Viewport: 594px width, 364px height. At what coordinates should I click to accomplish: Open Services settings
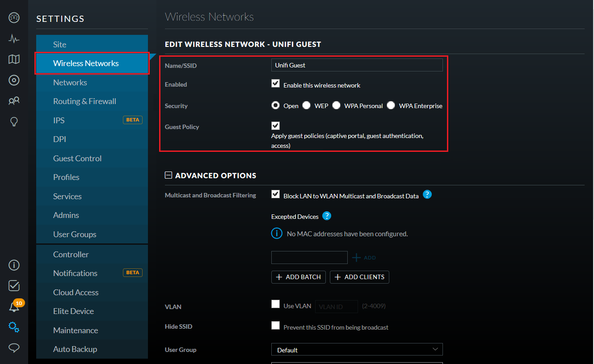[x=92, y=196]
